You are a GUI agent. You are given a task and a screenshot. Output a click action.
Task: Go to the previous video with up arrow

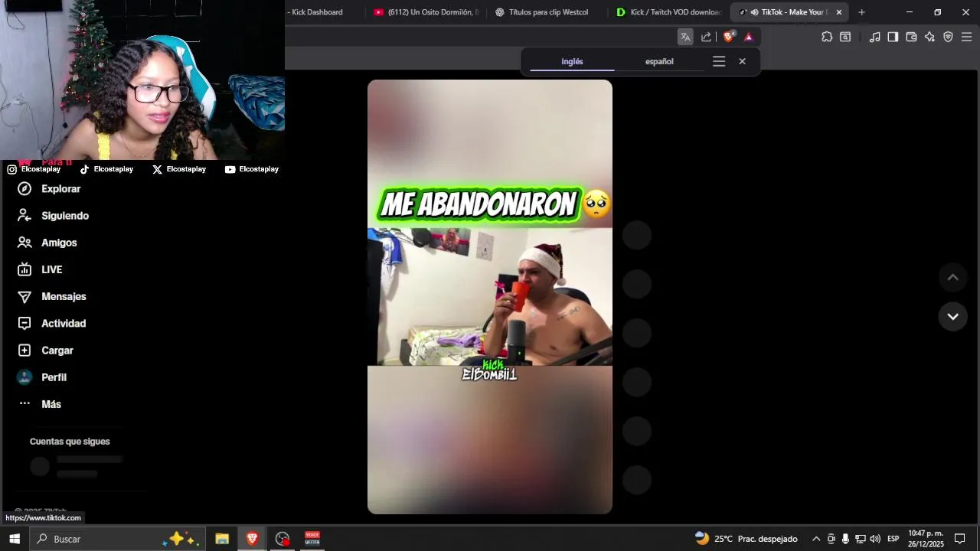coord(953,278)
